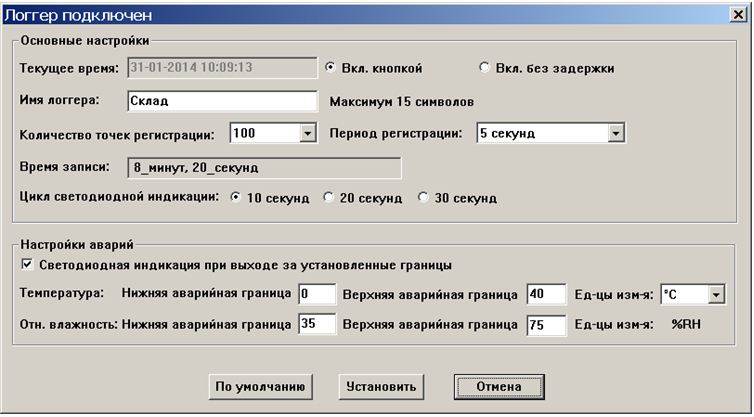Click the humidity upper alarm limit field
Viewport: 754px width, 417px height.
(546, 326)
